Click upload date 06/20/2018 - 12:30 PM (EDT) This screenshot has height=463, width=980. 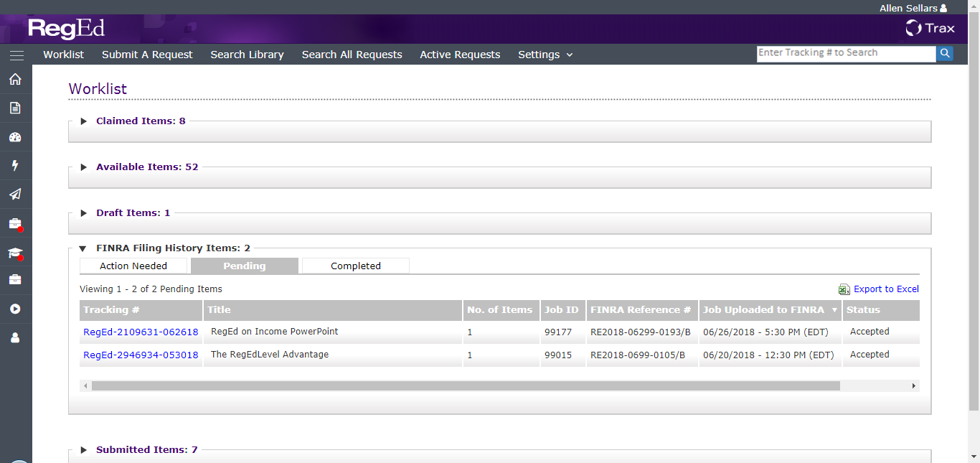tap(768, 355)
